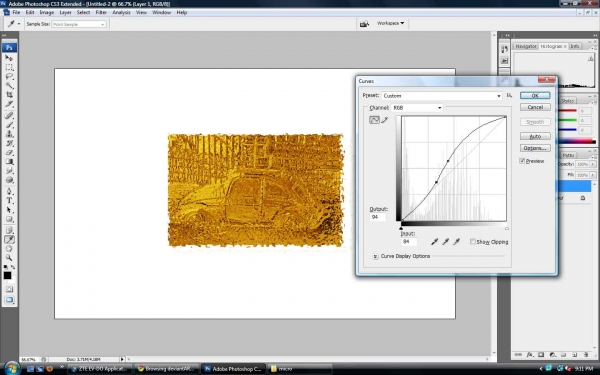The height and width of the screenshot is (375, 600).
Task: Open the Preset dropdown in Curves
Action: coord(442,96)
